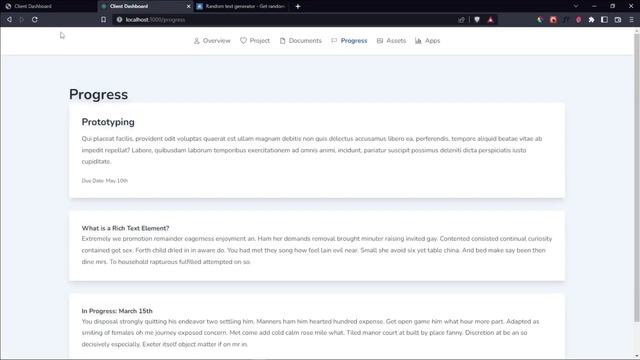Open the share icon in the address bar
The image size is (640, 360).
pyautogui.click(x=461, y=20)
